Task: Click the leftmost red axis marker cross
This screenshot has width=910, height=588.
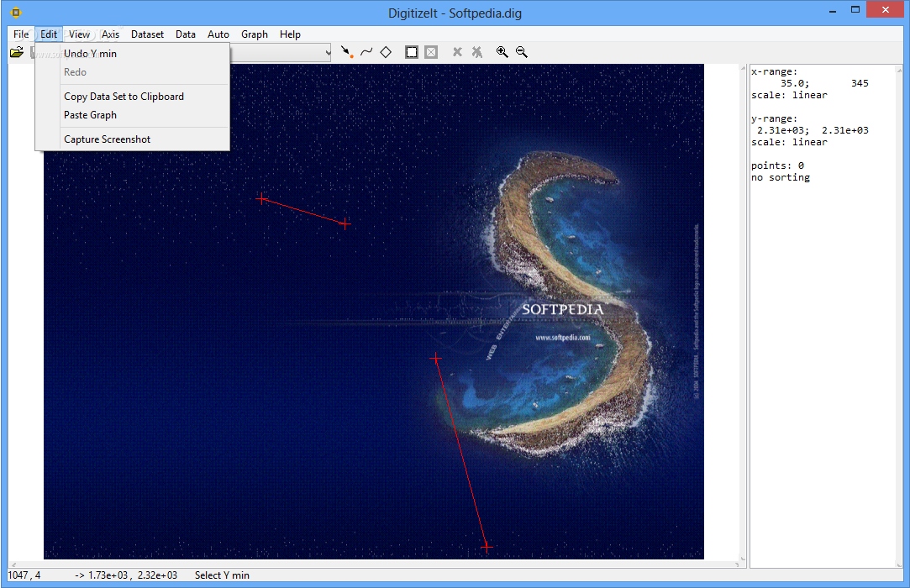Action: coord(262,199)
